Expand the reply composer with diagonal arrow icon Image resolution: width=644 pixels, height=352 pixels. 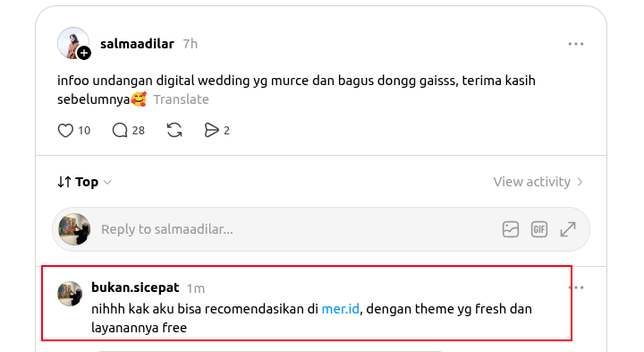tap(568, 229)
